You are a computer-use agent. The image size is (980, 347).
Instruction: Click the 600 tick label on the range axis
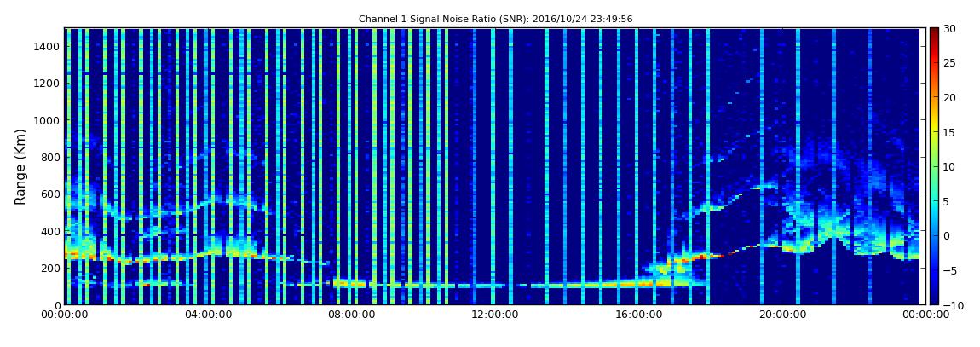click(50, 194)
